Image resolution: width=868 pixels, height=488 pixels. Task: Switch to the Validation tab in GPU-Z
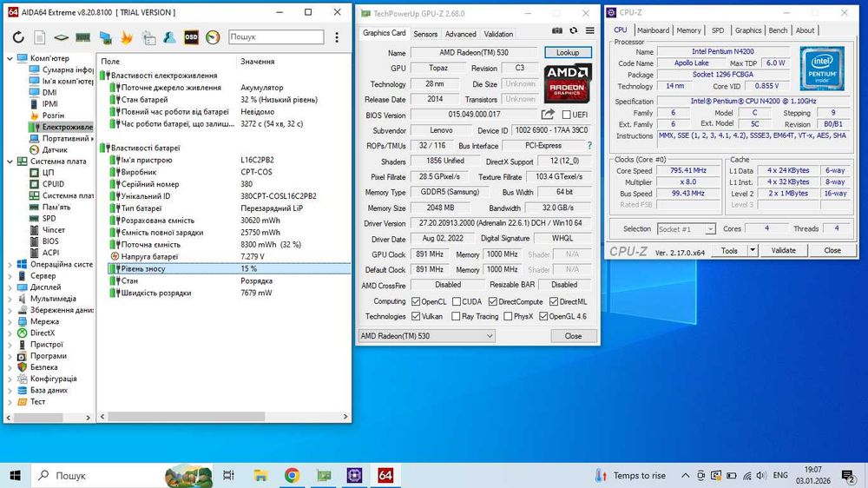498,34
